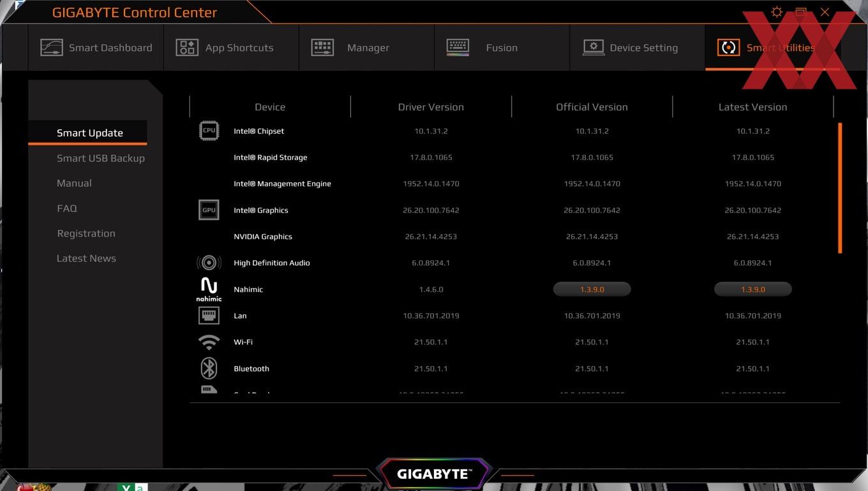
Task: Click Intel Management Engine latest version 1952.14.0.1470
Action: [752, 184]
